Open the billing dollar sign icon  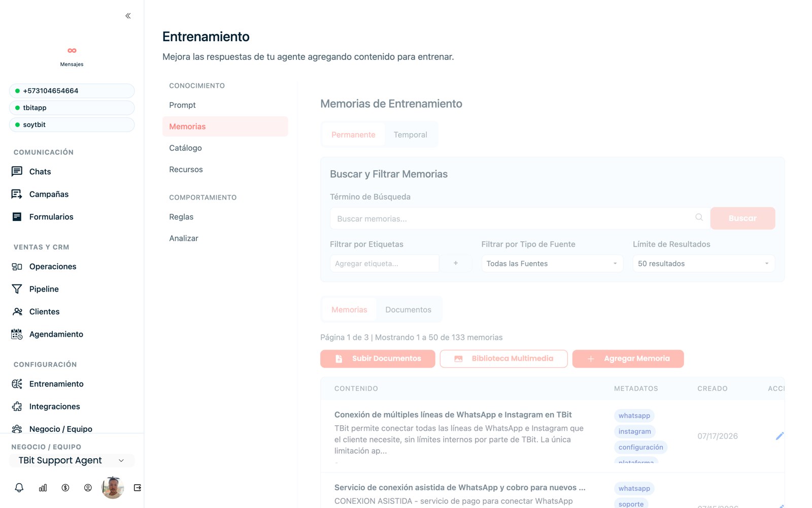click(65, 488)
